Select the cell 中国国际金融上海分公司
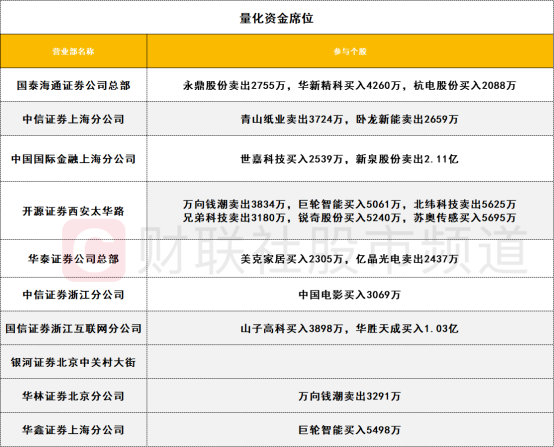Viewport: 554px width, 447px height. coord(73,159)
